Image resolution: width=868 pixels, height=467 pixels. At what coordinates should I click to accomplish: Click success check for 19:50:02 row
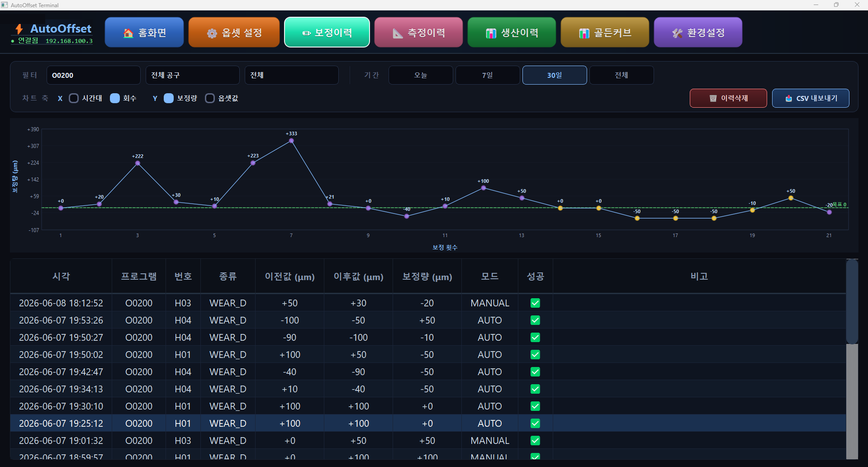[535, 355]
